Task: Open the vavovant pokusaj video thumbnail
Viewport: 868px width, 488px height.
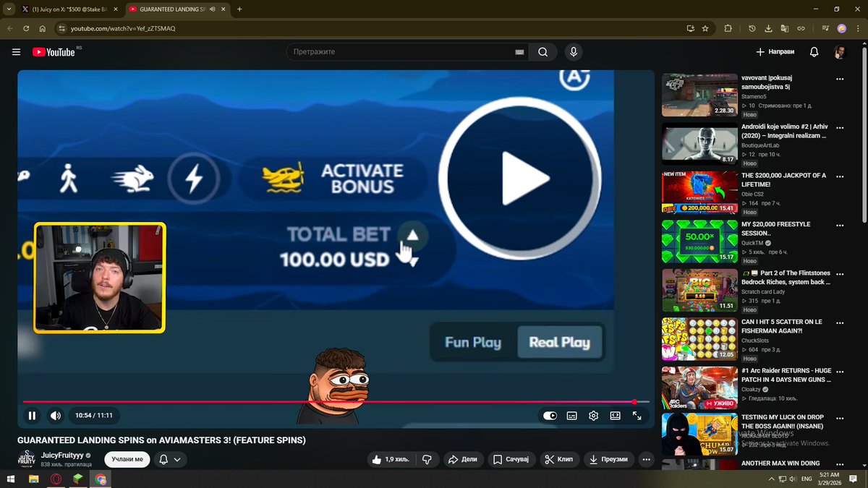Action: pos(699,95)
